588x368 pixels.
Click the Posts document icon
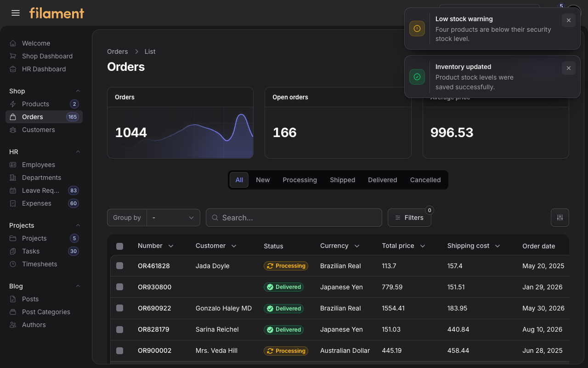13,299
